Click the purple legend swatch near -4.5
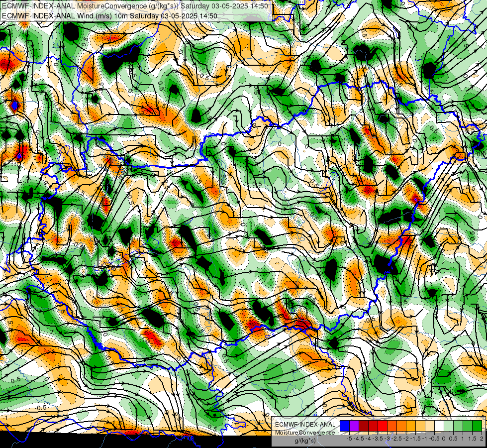The height and width of the screenshot is (448, 487). click(x=354, y=426)
